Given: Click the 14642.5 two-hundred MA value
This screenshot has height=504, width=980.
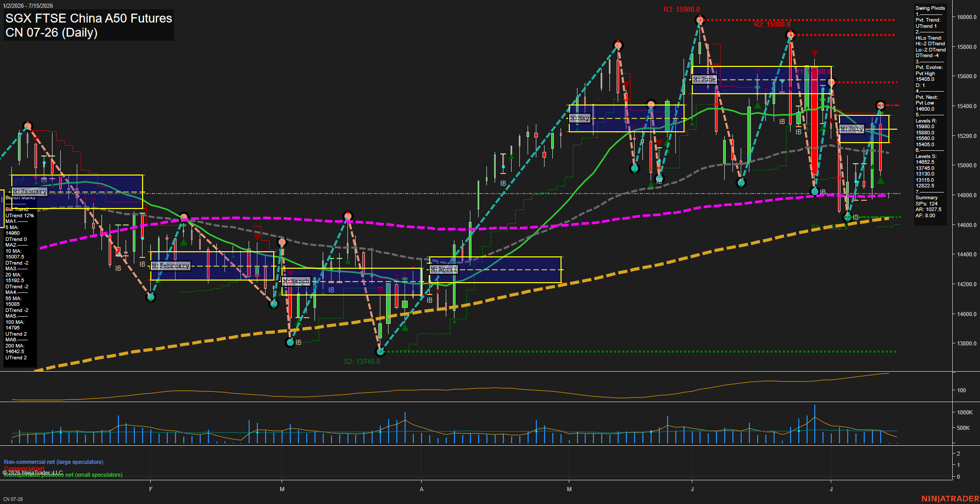Looking at the screenshot, I should pyautogui.click(x=15, y=352).
